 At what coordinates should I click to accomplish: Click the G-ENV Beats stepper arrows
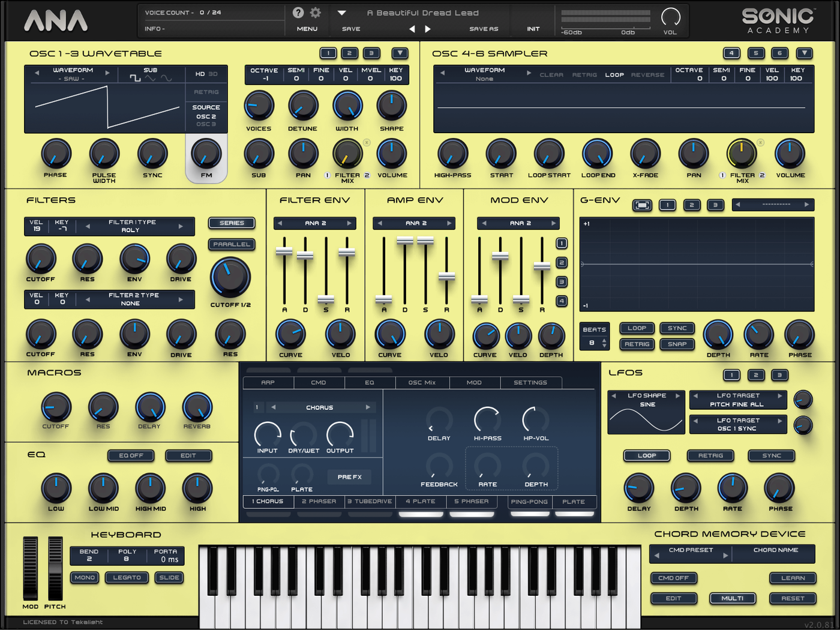[x=604, y=343]
